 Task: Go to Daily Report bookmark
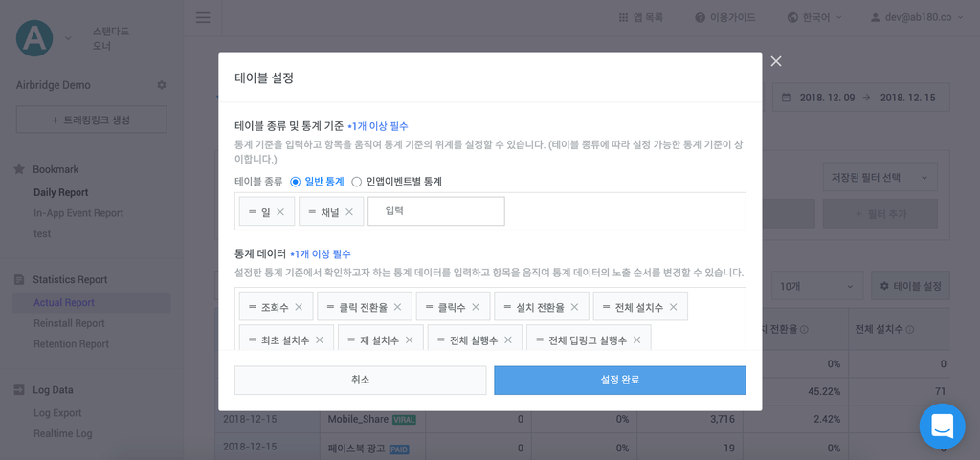click(x=60, y=192)
